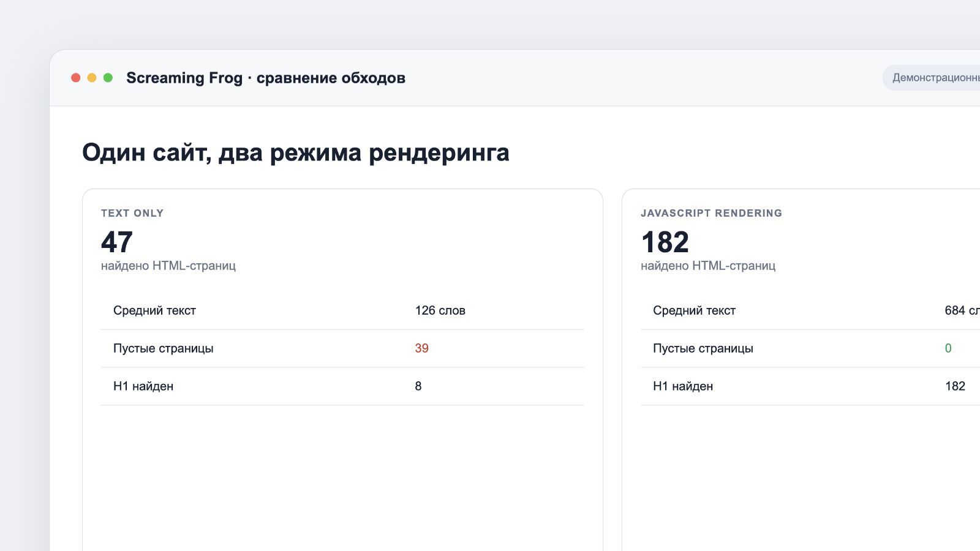Click 'найдено HTML-страниц' under 47

[168, 266]
